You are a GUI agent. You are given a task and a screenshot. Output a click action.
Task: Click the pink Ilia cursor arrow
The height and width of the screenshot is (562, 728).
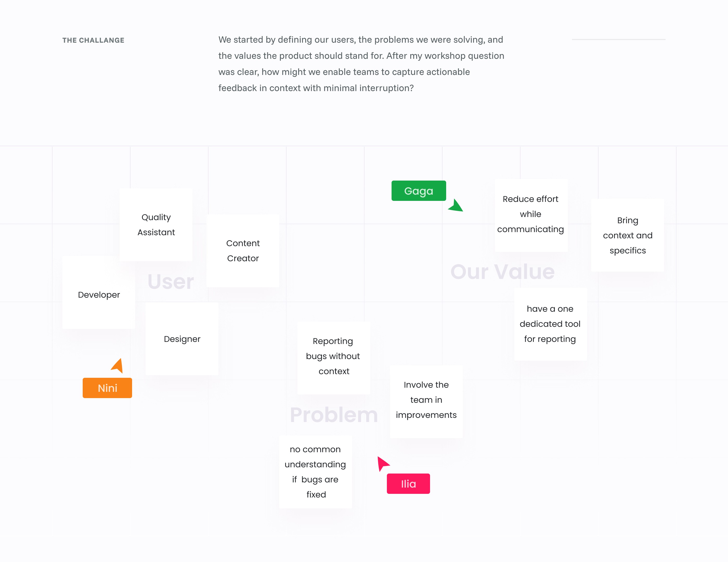pos(383,464)
